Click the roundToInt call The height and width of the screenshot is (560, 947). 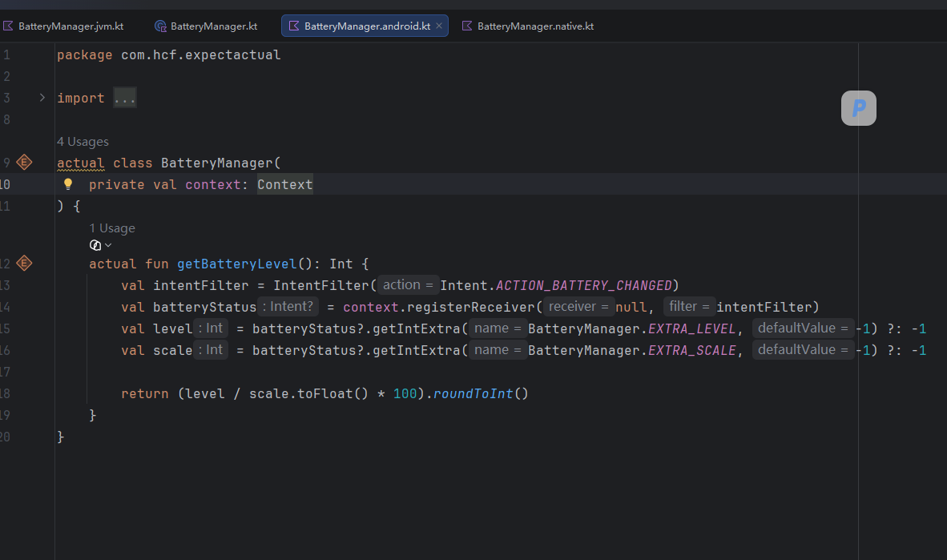473,394
